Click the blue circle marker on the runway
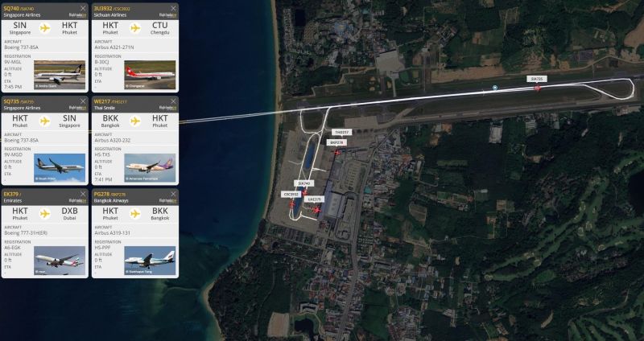The width and height of the screenshot is (644, 341). pyautogui.click(x=495, y=88)
